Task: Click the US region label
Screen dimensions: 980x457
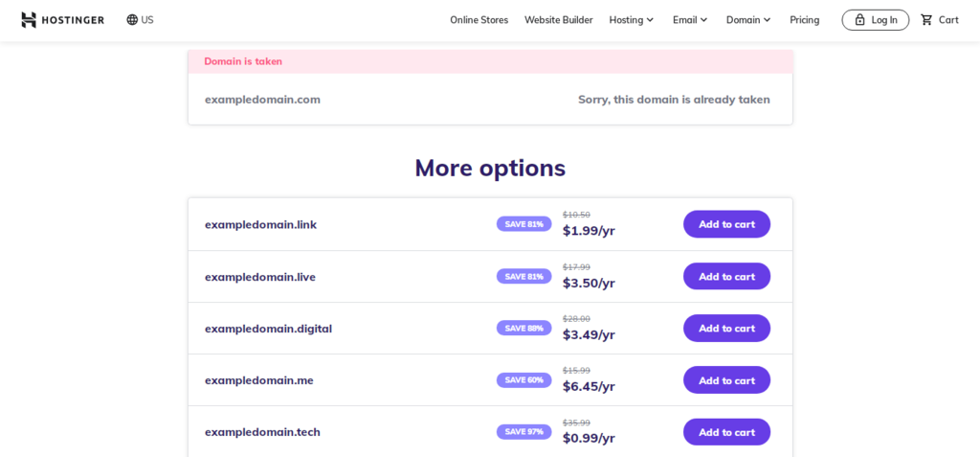Action: coord(147,20)
